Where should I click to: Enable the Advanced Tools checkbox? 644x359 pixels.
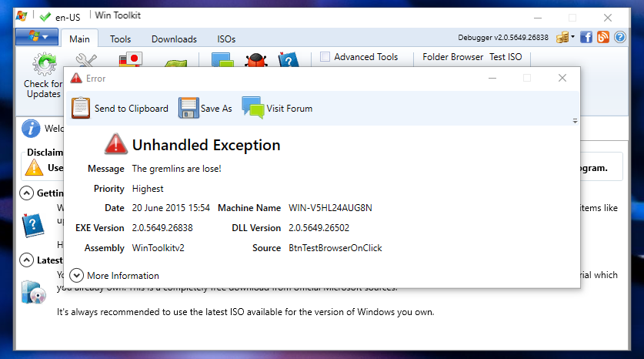click(x=325, y=57)
